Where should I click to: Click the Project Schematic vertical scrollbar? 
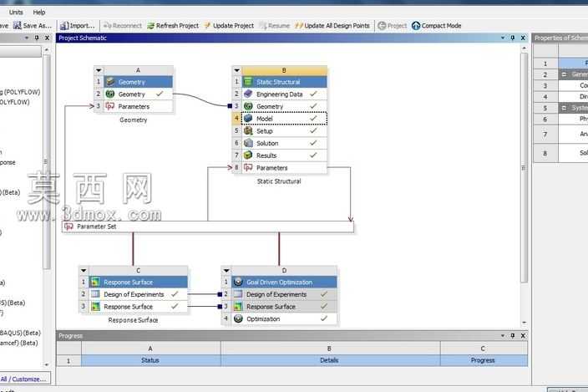[524, 168]
